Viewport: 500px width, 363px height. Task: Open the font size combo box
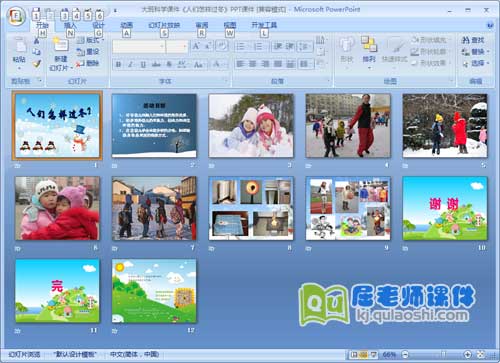coord(177,47)
